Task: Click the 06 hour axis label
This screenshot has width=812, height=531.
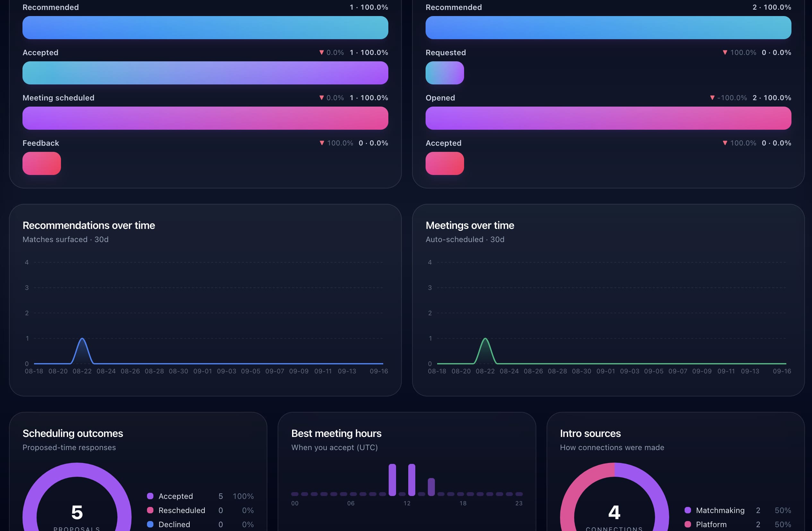Action: point(351,503)
